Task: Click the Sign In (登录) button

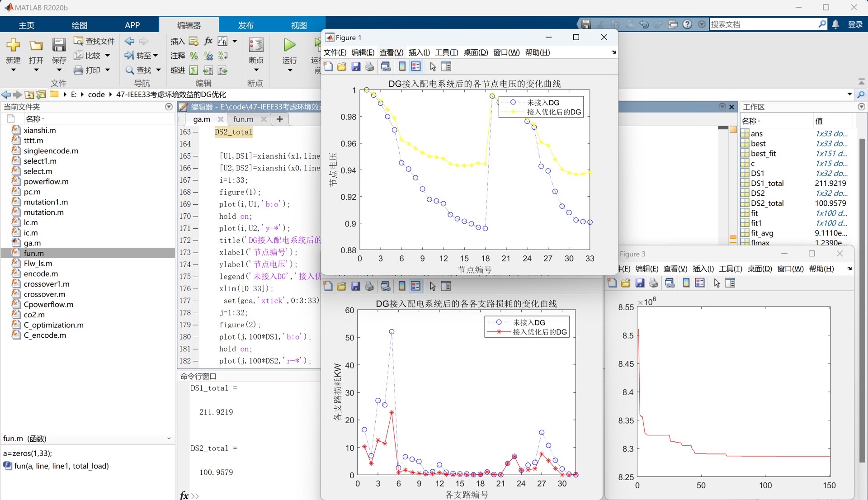Action: [855, 24]
